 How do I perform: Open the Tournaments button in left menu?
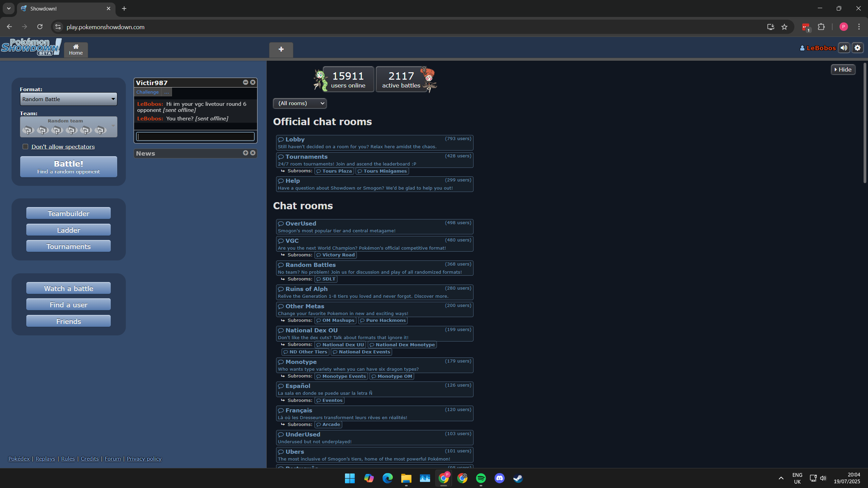click(x=69, y=246)
